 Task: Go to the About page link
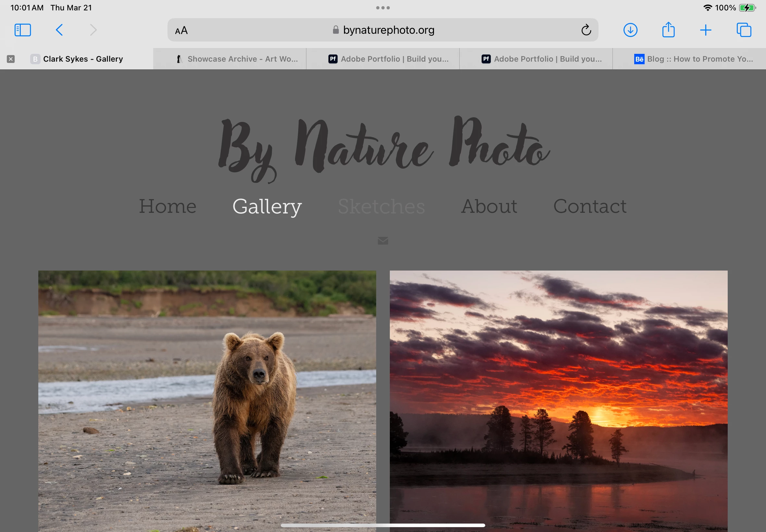489,206
